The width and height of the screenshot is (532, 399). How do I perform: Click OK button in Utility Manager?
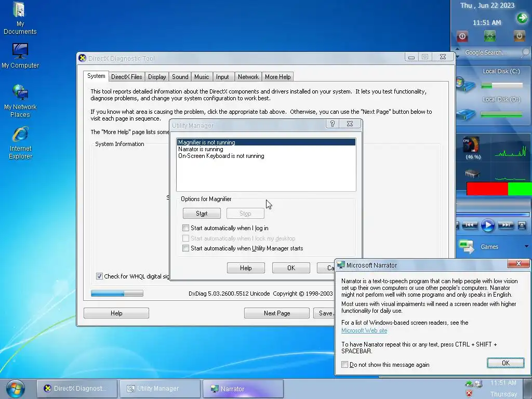click(x=291, y=268)
